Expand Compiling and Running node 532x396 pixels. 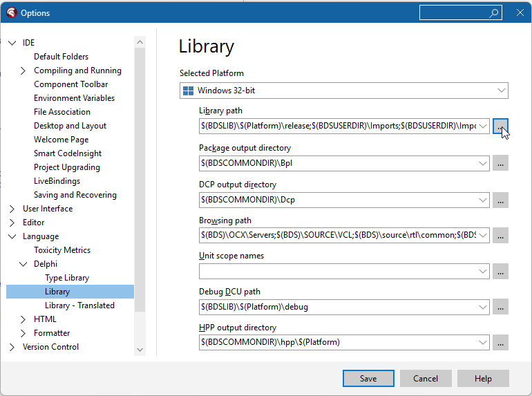[x=23, y=70]
